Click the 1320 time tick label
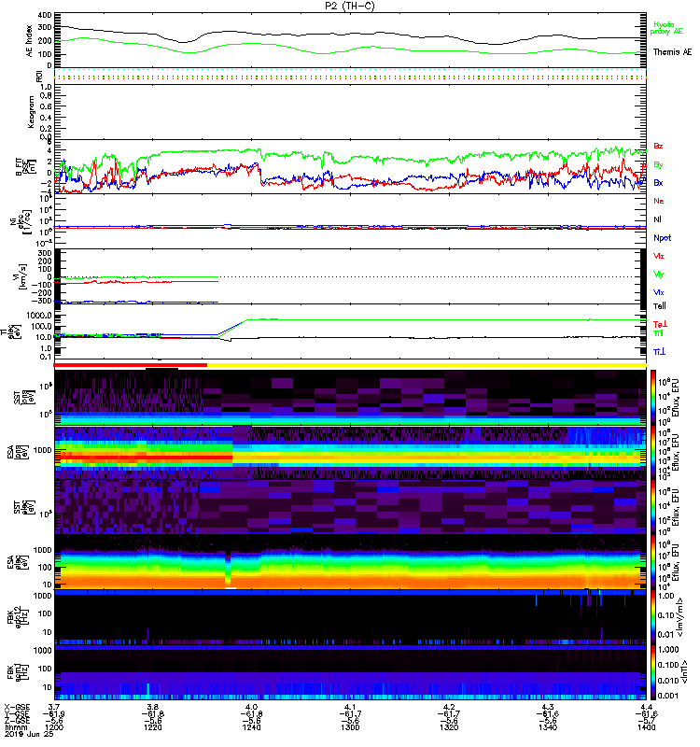 [x=449, y=727]
